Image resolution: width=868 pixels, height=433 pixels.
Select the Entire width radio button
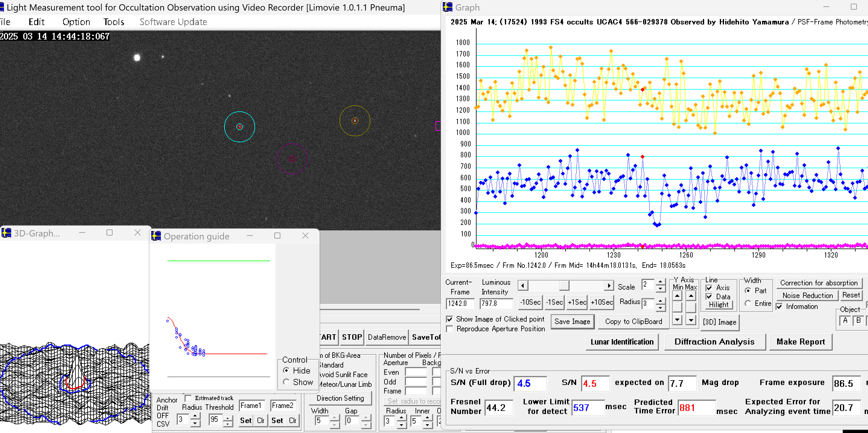click(x=748, y=303)
